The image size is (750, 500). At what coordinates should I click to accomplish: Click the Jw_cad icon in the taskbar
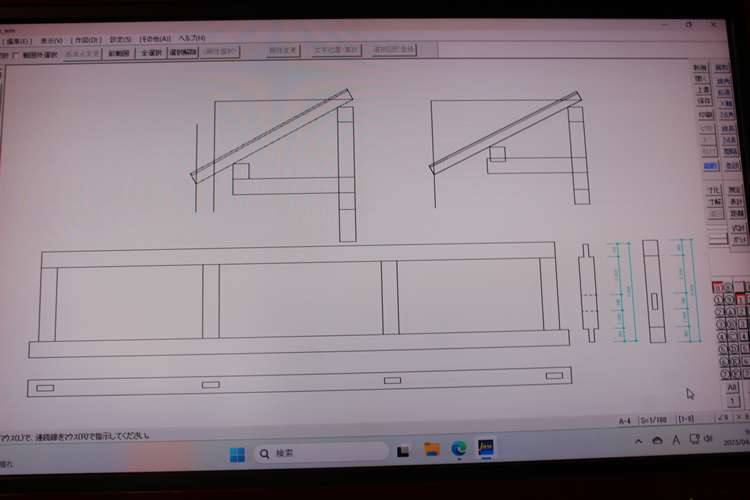[x=486, y=449]
